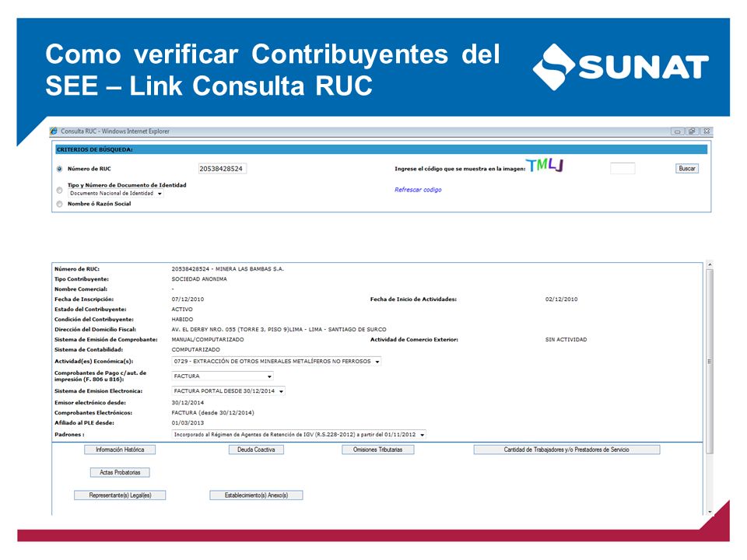The width and height of the screenshot is (747, 560).
Task: Restore the Consulta RUC window
Action: [x=692, y=131]
